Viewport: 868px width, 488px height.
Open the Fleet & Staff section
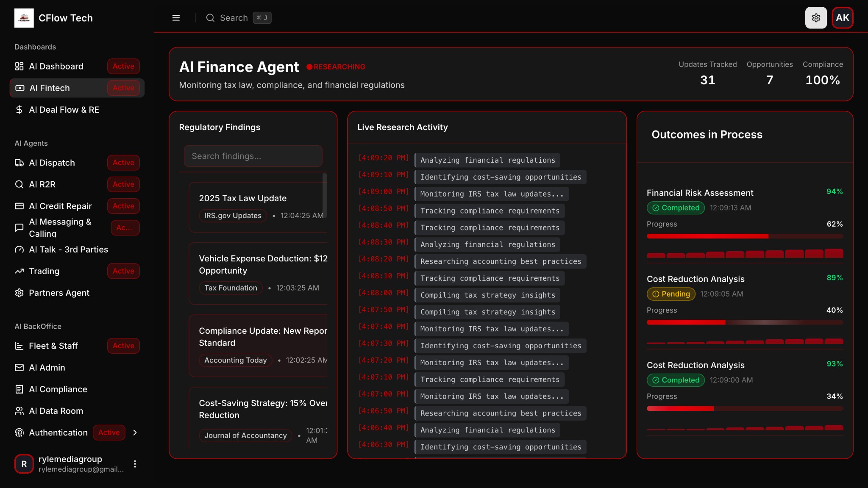[53, 346]
